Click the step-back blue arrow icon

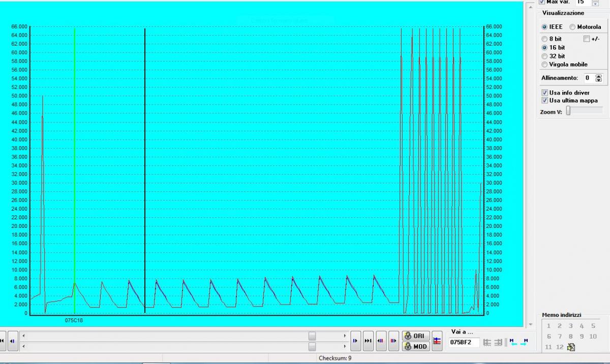click(13, 341)
